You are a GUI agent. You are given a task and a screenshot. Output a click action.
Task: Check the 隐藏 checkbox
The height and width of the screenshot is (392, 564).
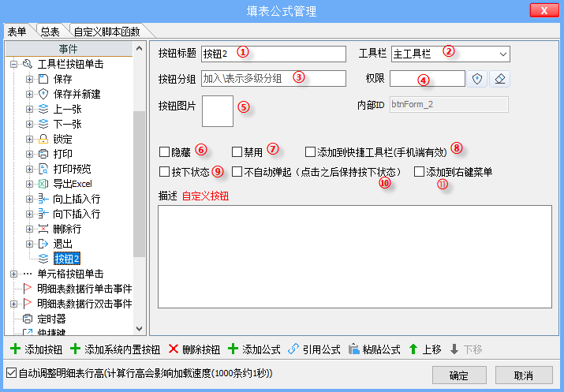pyautogui.click(x=164, y=151)
